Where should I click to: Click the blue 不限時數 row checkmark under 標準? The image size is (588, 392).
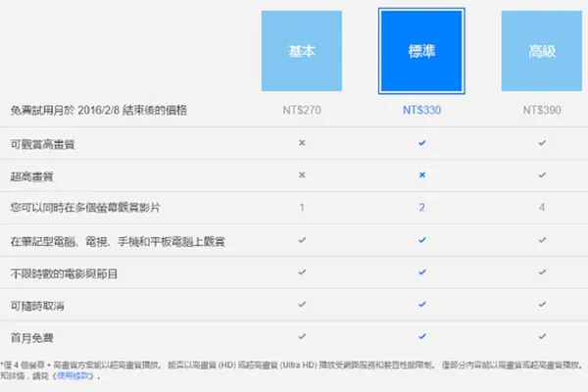[421, 272]
